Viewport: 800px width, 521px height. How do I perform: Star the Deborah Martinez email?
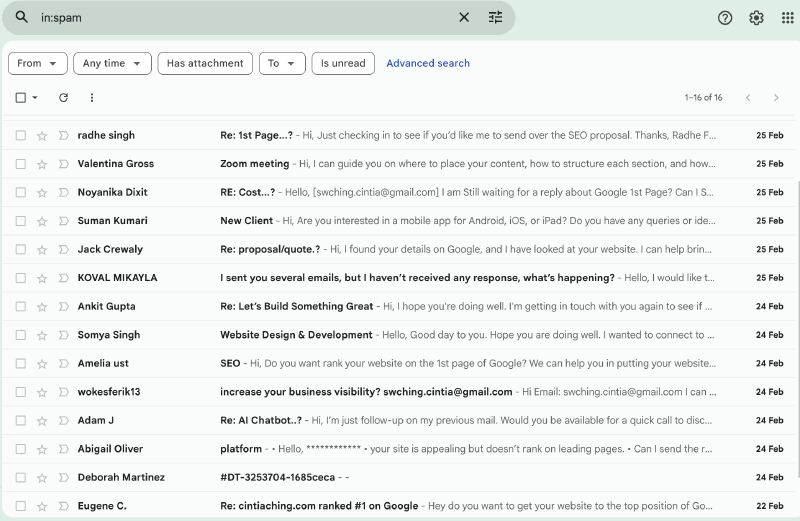point(42,478)
